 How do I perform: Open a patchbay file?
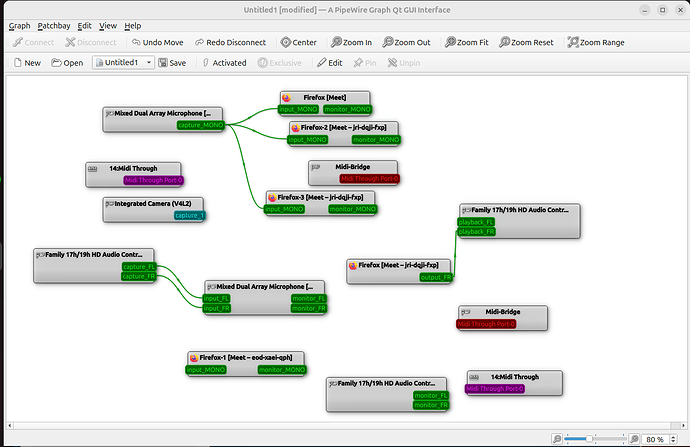click(x=67, y=63)
